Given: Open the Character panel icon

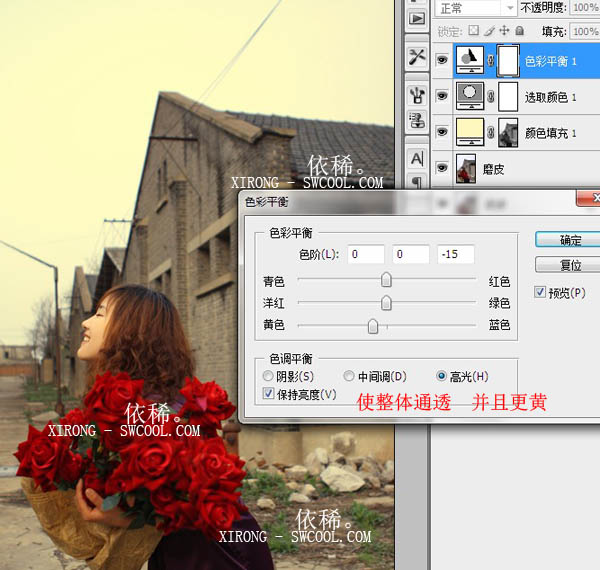Looking at the screenshot, I should [417, 159].
